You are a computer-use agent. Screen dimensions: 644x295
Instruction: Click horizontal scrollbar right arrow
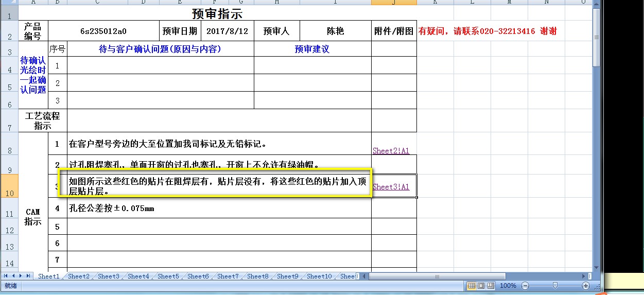[583, 276]
